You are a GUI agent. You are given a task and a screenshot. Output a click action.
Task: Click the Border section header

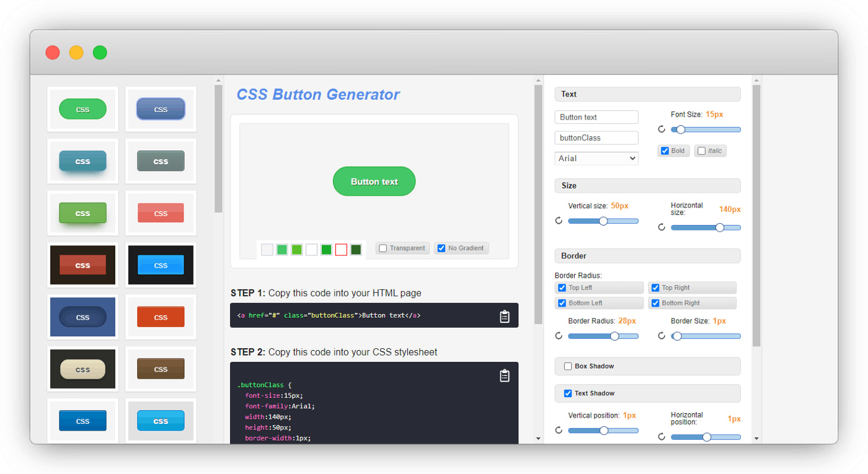(647, 256)
